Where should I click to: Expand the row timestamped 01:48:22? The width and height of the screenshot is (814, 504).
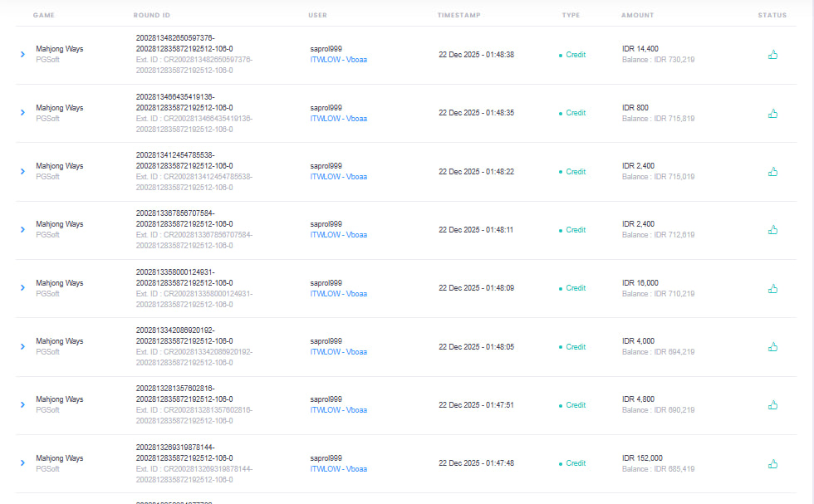tap(22, 171)
